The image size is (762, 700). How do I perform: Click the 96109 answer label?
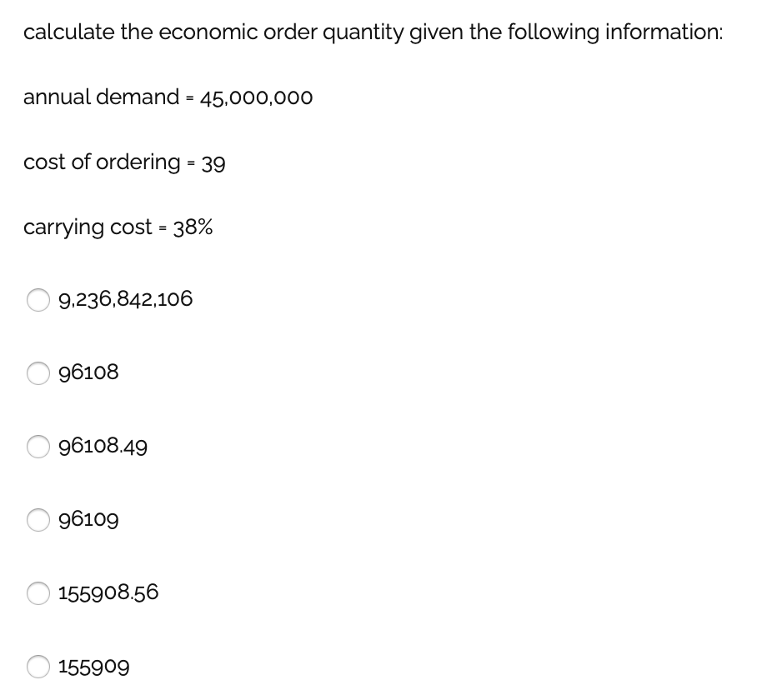tap(89, 519)
